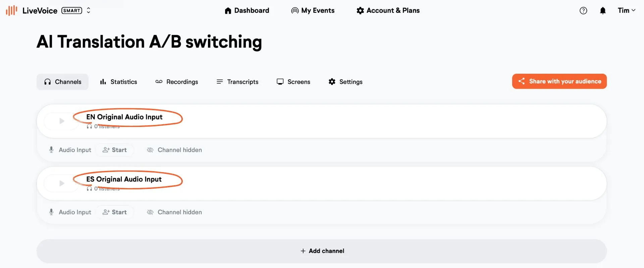Select the EN Original Audio Input name

tap(124, 117)
